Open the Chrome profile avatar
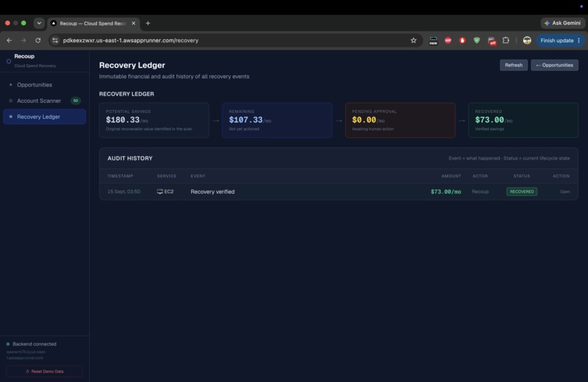Image resolution: width=588 pixels, height=382 pixels. point(527,41)
